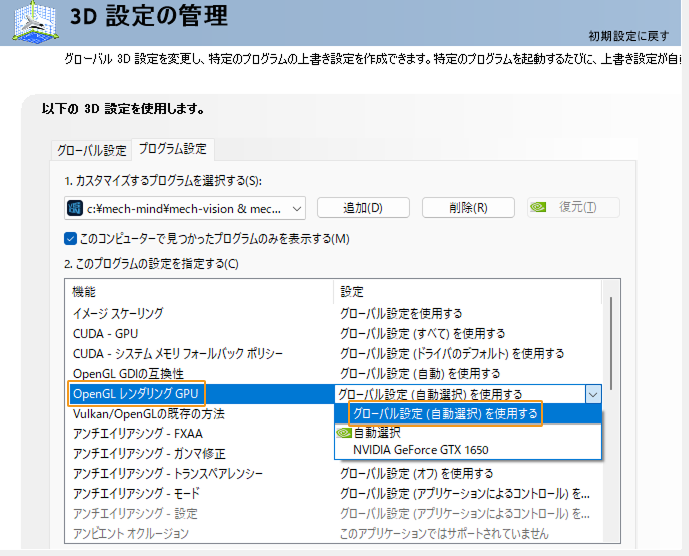Switch to the プログラム設定 tab
This screenshot has height=556, width=689.
click(x=173, y=149)
